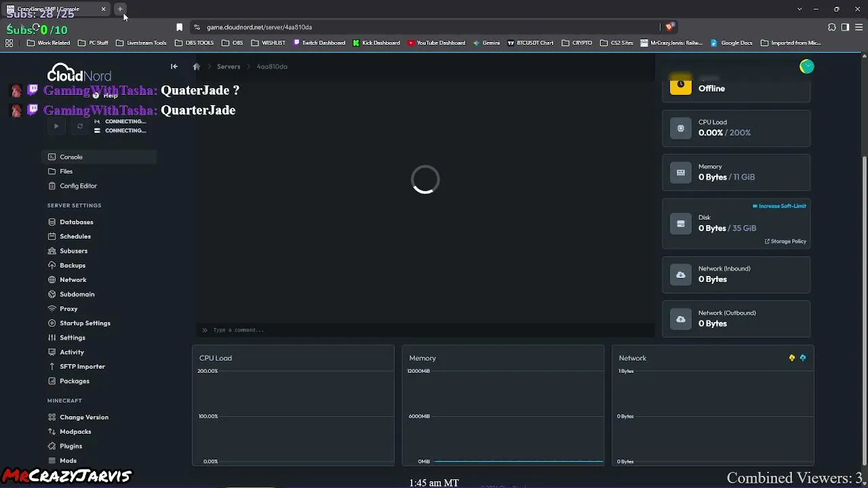Open the YouTube Dashboard bookmark
Viewport: 868px width, 488px height.
click(x=437, y=43)
